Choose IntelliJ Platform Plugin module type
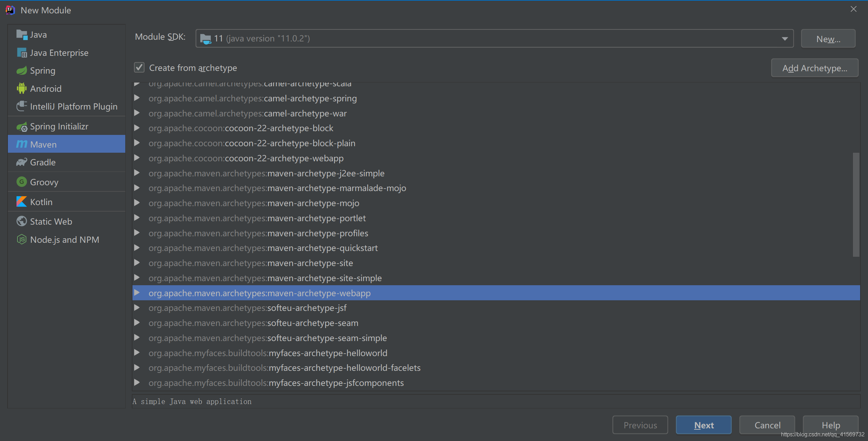Viewport: 868px width, 441px height. point(67,106)
